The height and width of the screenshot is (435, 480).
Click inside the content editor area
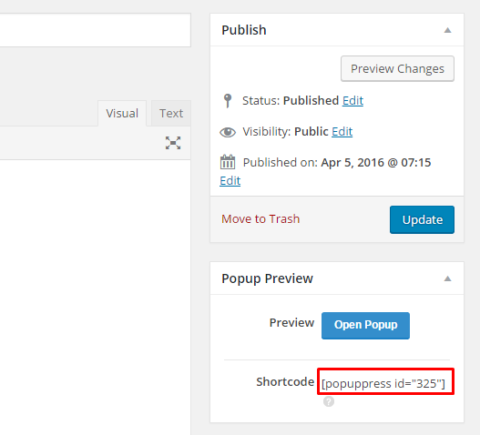pos(95,297)
